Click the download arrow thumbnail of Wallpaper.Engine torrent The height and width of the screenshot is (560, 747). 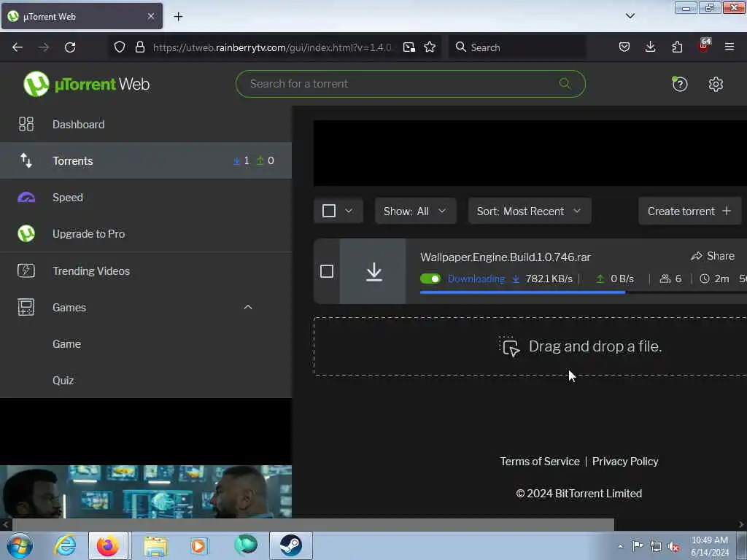pos(373,271)
